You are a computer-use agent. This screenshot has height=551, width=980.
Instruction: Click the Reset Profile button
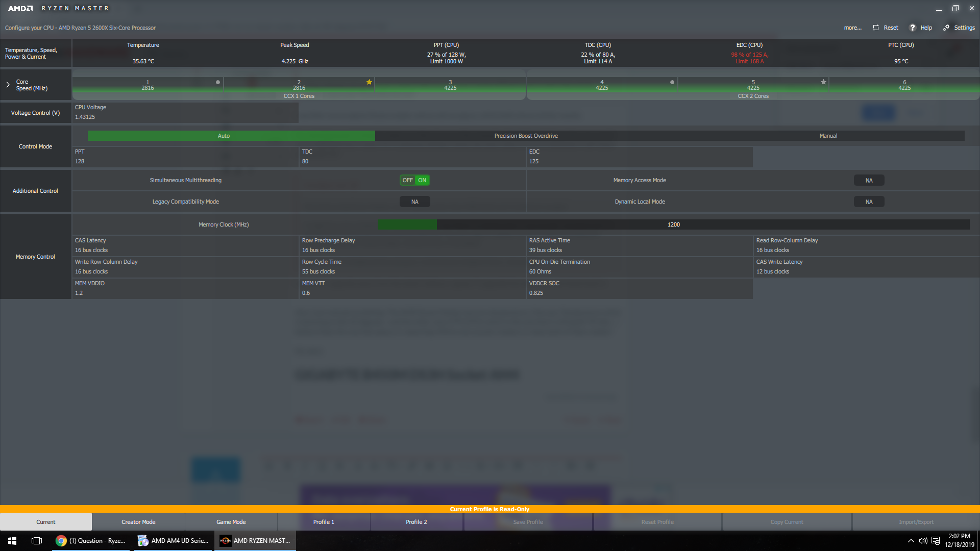pos(657,522)
